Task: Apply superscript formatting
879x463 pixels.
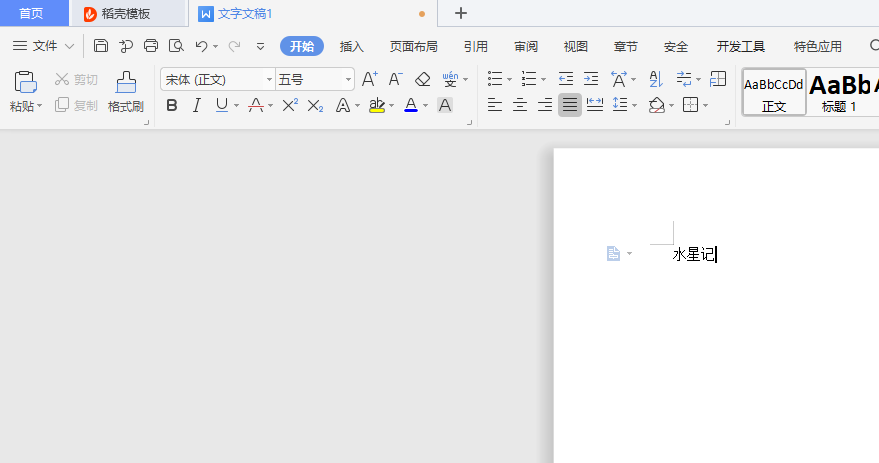Action: click(x=290, y=105)
